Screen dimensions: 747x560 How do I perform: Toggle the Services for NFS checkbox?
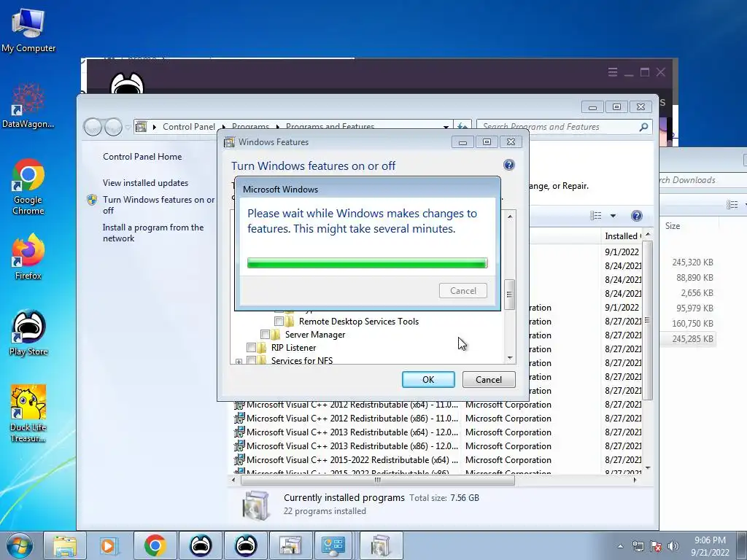251,360
